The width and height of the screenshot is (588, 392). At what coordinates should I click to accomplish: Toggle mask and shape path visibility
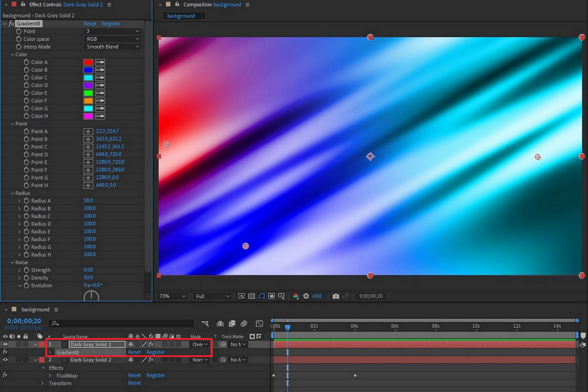tap(261, 296)
